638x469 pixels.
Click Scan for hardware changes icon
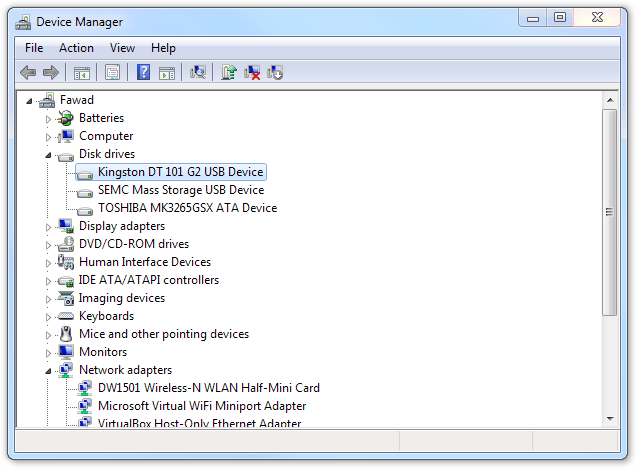(x=198, y=72)
